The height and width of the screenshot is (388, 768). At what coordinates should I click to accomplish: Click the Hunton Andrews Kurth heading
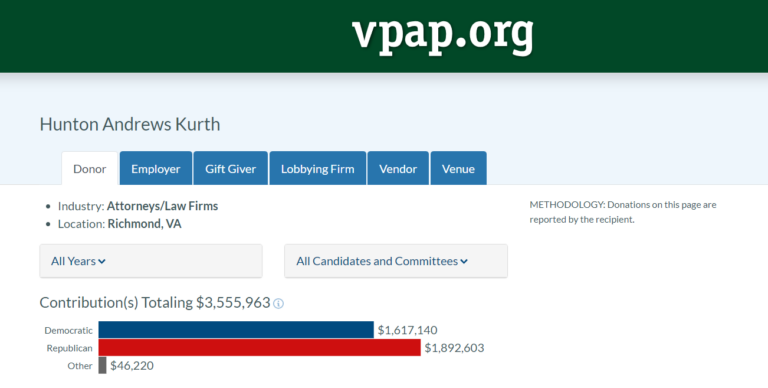[x=130, y=124]
